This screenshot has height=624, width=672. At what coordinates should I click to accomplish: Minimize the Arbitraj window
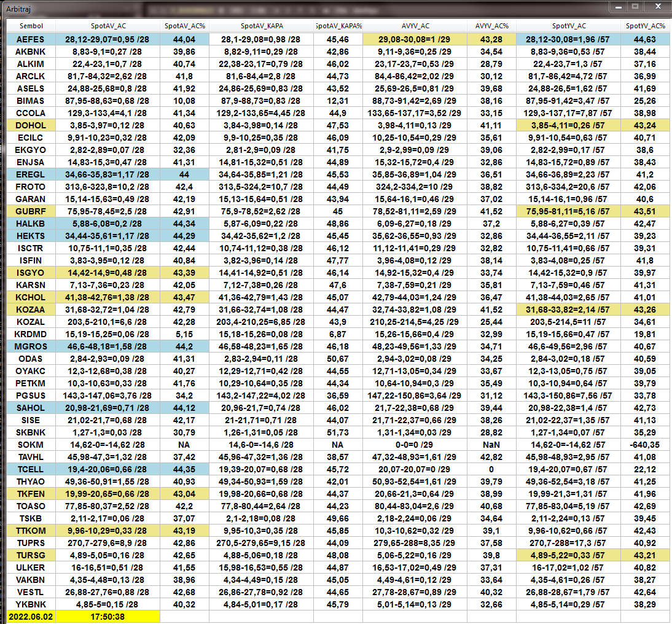(619, 6)
